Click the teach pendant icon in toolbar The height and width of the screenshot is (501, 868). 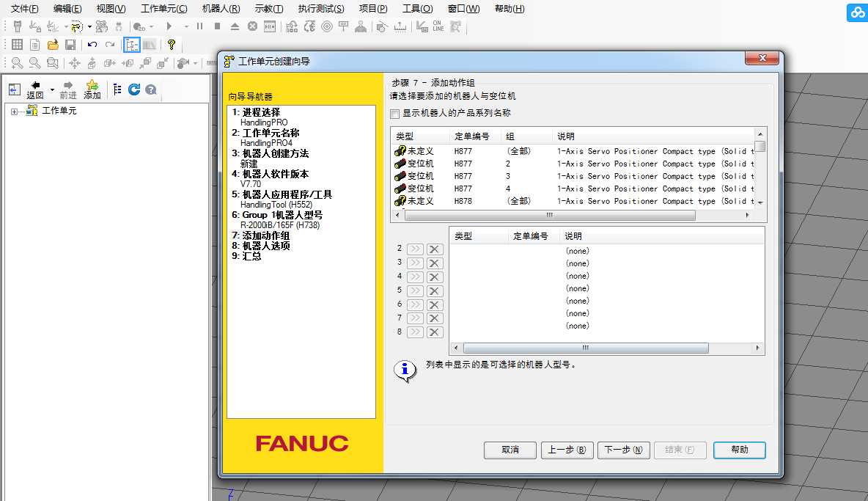point(17,26)
